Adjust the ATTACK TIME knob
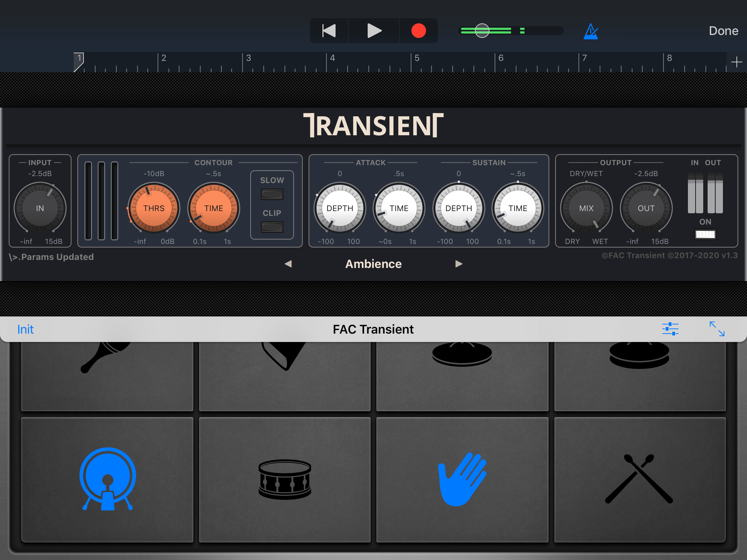Viewport: 747px width, 560px height. point(399,208)
